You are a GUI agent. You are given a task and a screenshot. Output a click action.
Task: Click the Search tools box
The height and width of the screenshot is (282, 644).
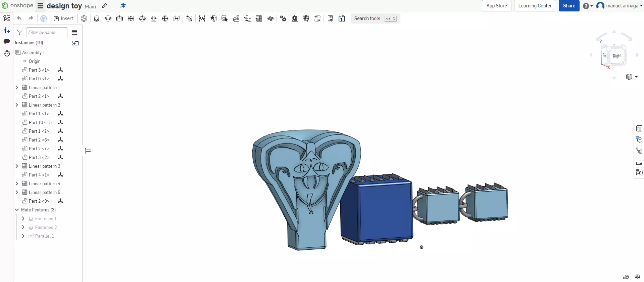pyautogui.click(x=375, y=18)
